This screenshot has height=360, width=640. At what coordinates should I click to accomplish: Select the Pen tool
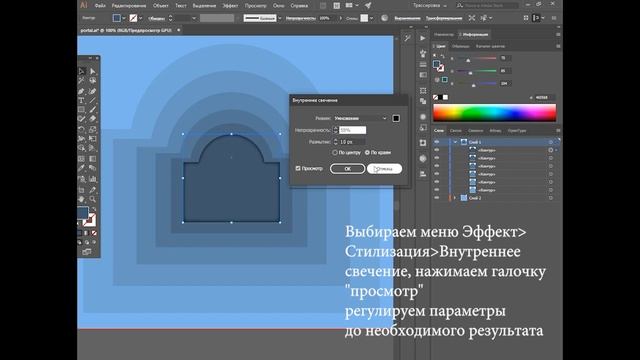click(x=82, y=91)
